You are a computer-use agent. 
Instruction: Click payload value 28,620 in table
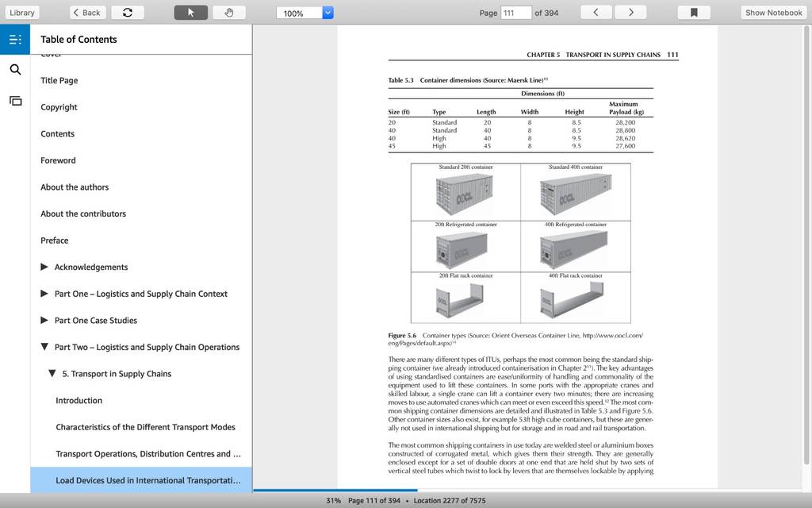(625, 138)
